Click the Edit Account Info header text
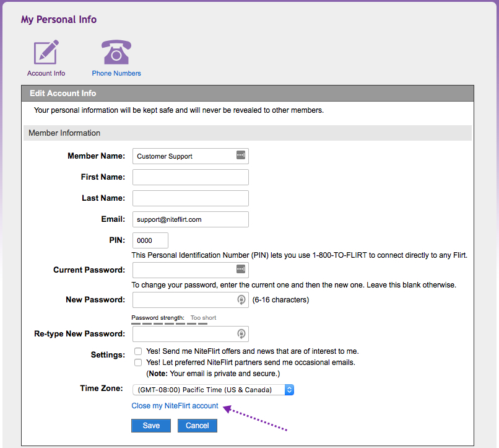Screen dimensions: 499x448 point(63,94)
